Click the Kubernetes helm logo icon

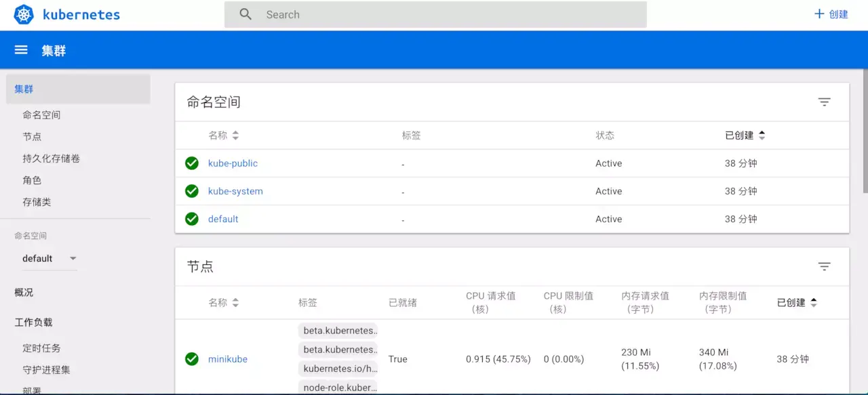24,14
